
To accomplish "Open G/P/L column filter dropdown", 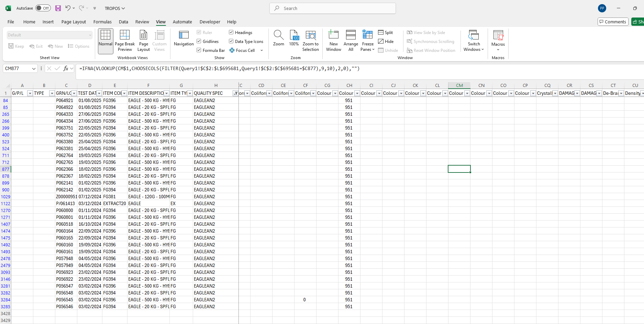I will 30,93.
